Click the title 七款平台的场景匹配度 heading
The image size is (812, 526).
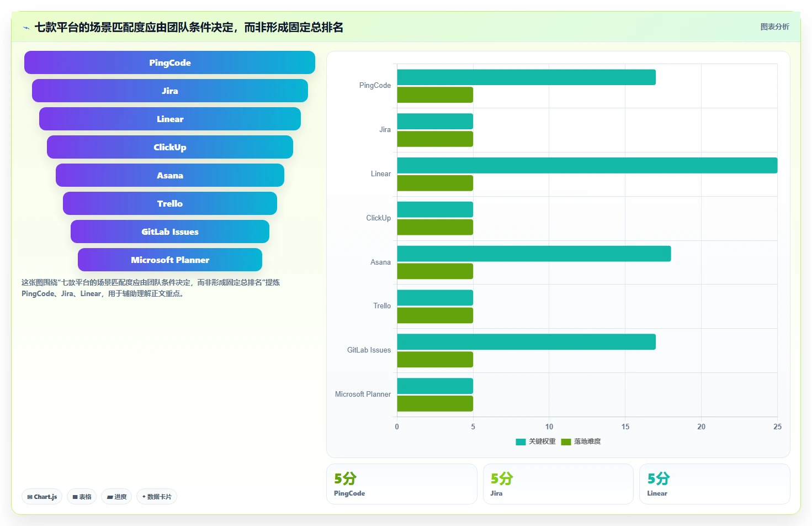(189, 28)
